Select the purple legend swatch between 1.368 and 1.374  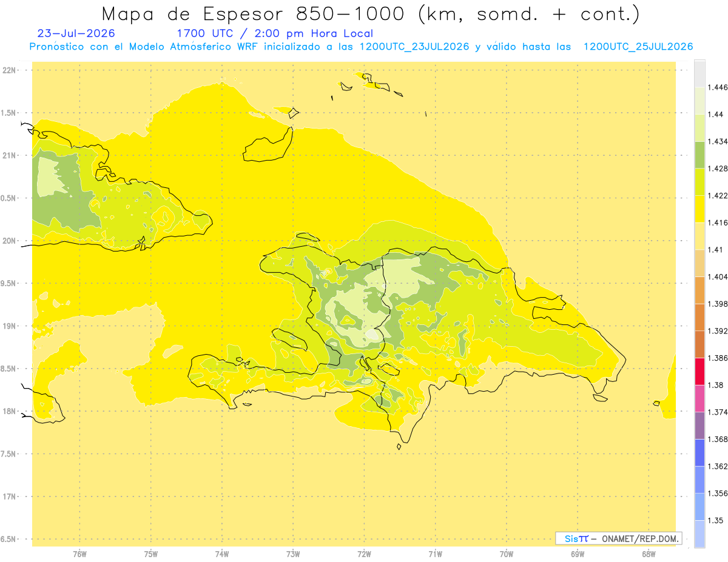tap(699, 426)
